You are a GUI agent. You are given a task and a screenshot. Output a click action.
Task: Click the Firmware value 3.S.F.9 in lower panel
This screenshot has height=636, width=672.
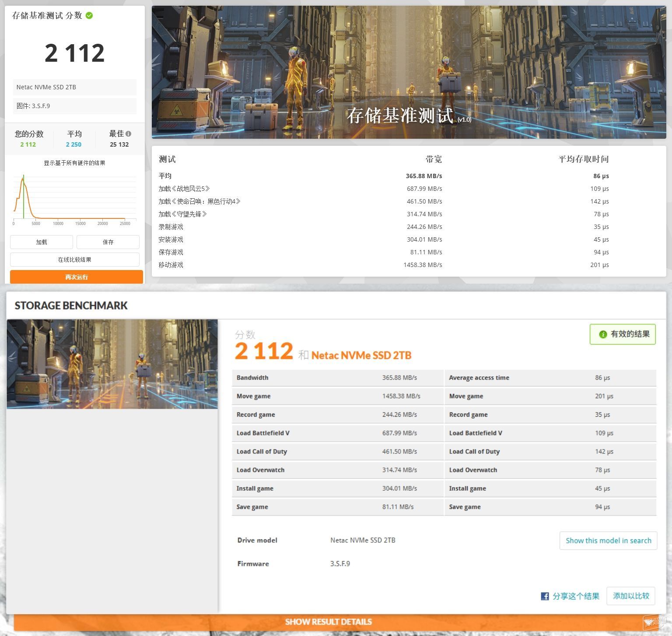coord(340,564)
